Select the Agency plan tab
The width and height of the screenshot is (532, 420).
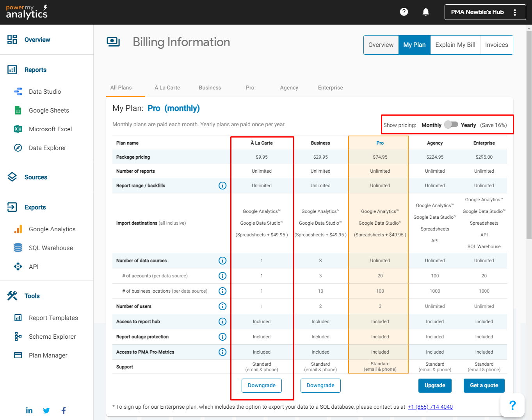click(x=289, y=88)
